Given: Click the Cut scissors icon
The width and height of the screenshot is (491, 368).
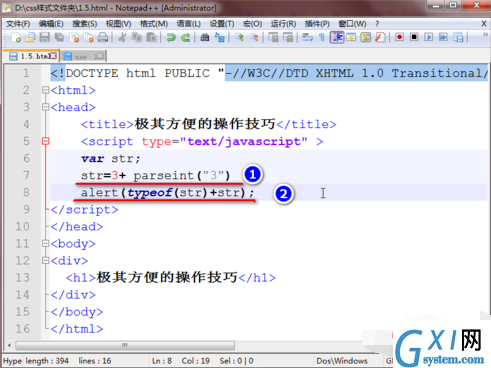Looking at the screenshot, I should [x=122, y=37].
